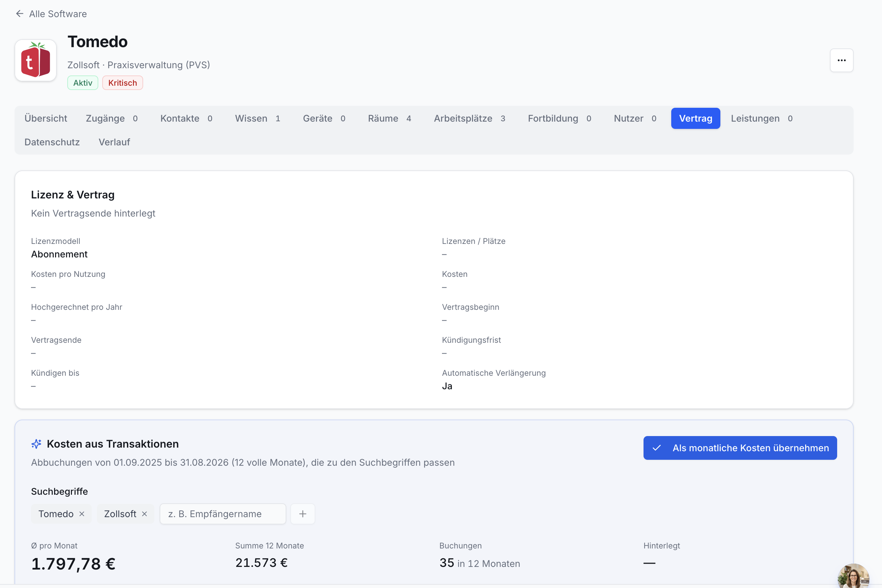The width and height of the screenshot is (882, 588).
Task: Open the Kontakte tab
Action: tap(186, 119)
